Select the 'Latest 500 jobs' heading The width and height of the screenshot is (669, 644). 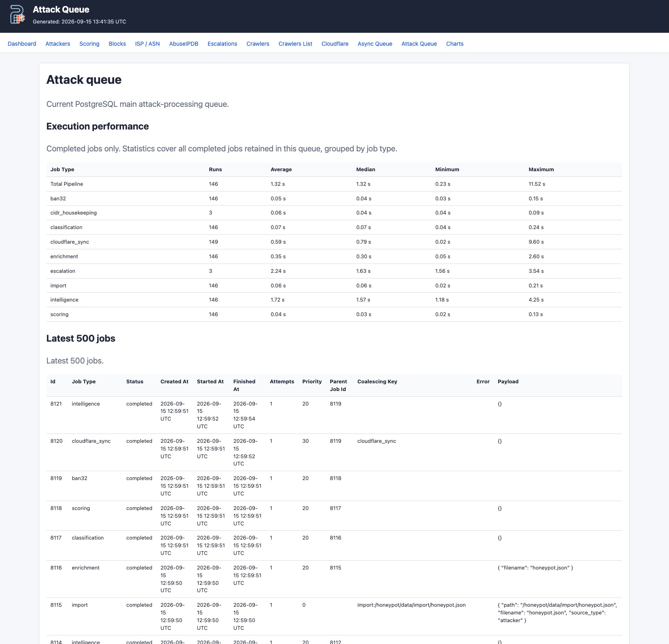(x=81, y=338)
